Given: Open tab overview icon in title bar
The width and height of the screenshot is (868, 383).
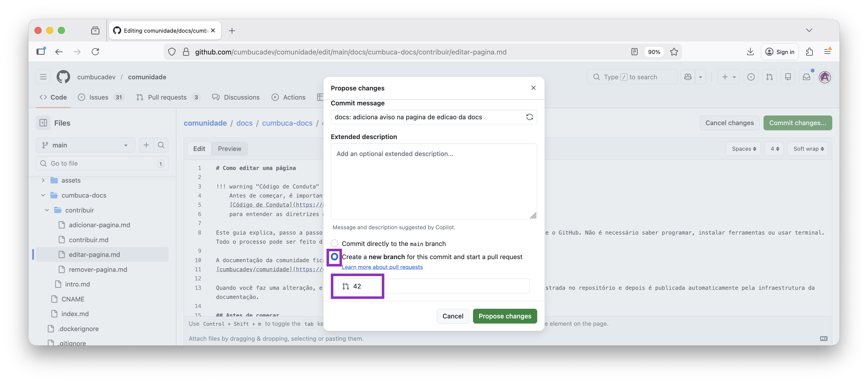Looking at the screenshot, I should pyautogui.click(x=95, y=31).
